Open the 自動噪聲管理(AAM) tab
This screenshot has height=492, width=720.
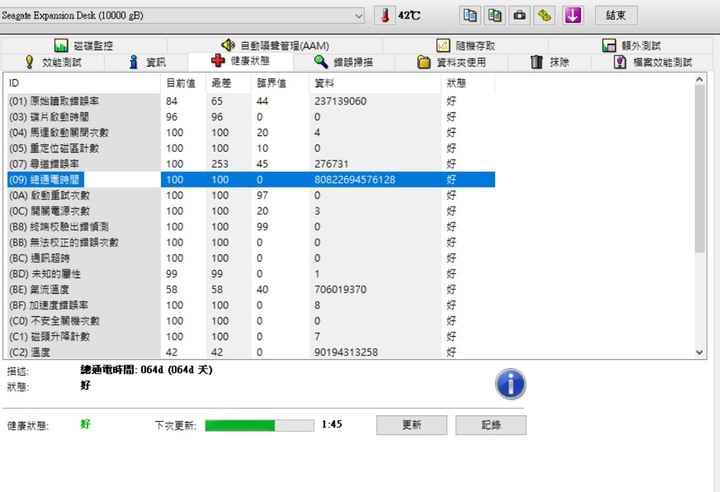pos(275,45)
